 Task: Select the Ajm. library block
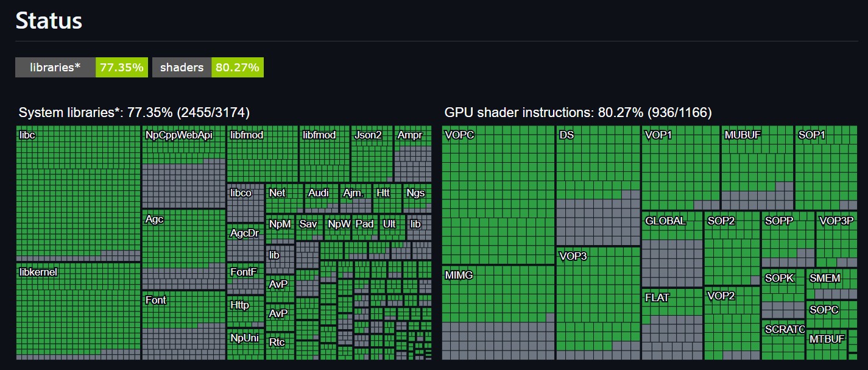pos(356,198)
